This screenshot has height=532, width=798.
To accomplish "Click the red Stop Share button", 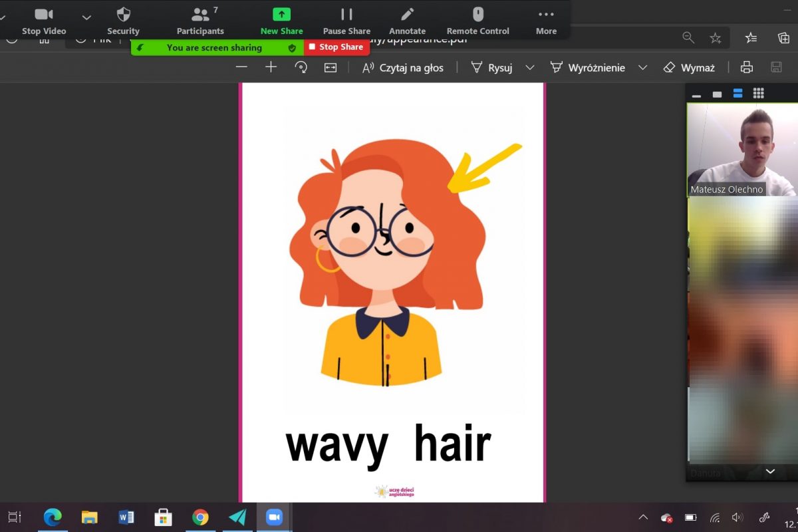I will tap(336, 47).
